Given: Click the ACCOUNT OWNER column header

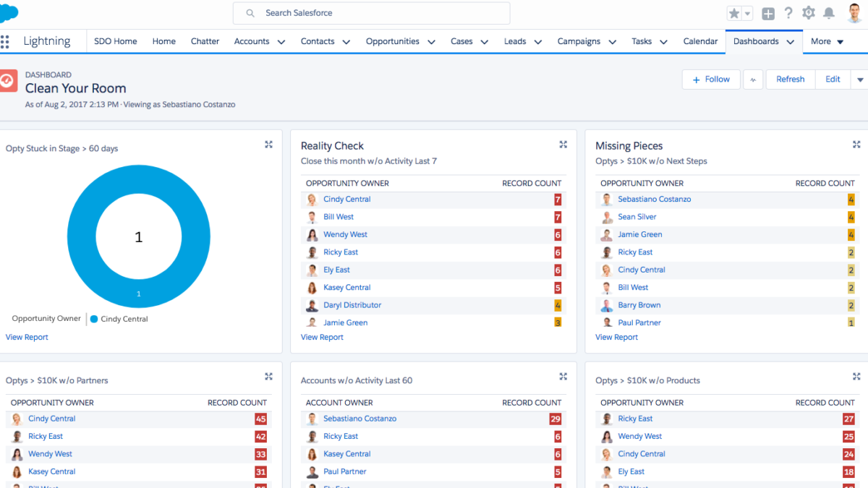Looking at the screenshot, I should (x=339, y=403).
